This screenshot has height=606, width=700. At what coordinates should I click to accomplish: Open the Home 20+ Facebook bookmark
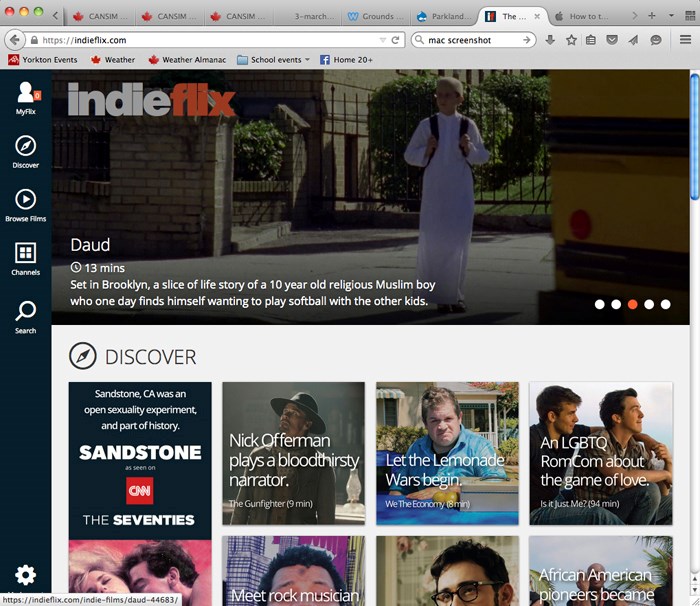coord(346,59)
